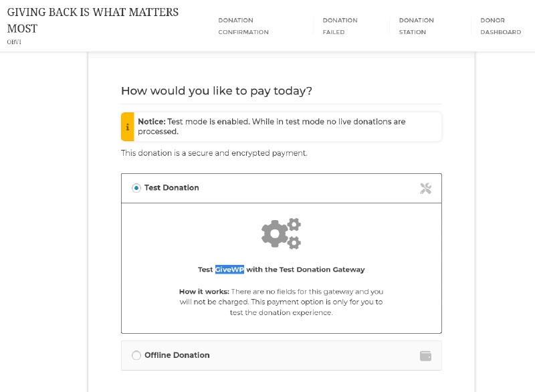Click the secure and encrypted payment text
The width and height of the screenshot is (535, 392).
coord(214,153)
